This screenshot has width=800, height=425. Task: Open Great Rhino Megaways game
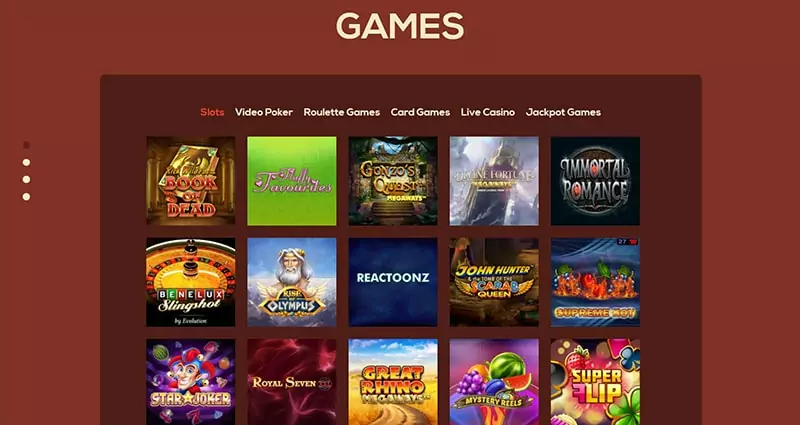(x=393, y=382)
